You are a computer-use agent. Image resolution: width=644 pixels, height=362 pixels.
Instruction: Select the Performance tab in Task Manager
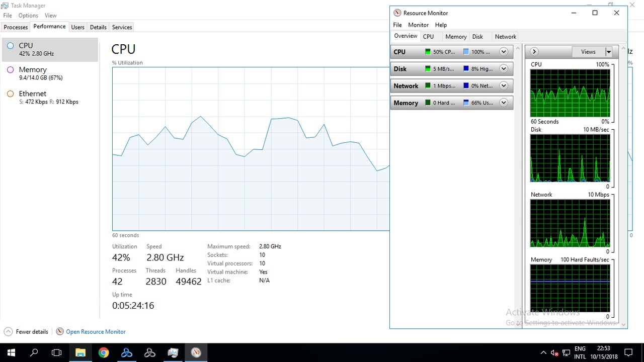click(x=49, y=27)
